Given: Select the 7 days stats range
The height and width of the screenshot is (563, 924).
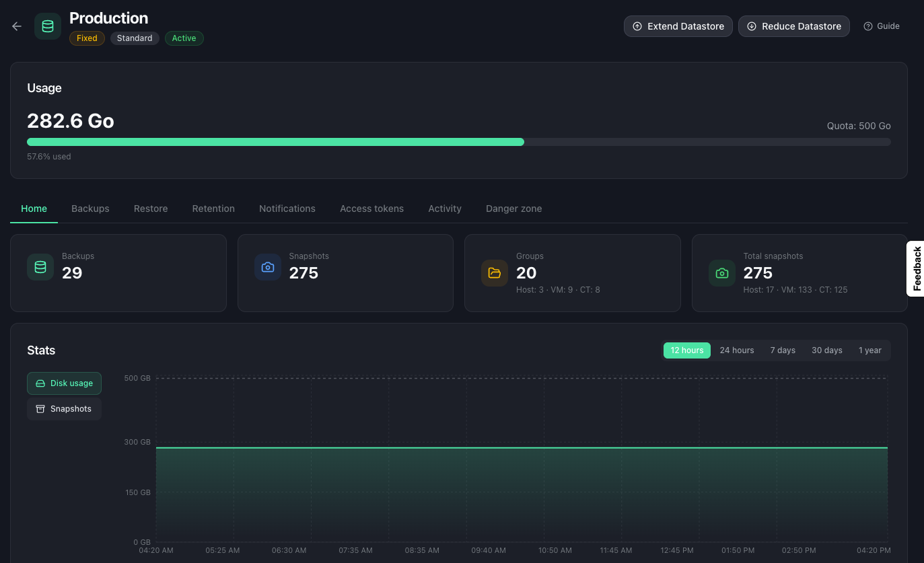Looking at the screenshot, I should tap(783, 350).
